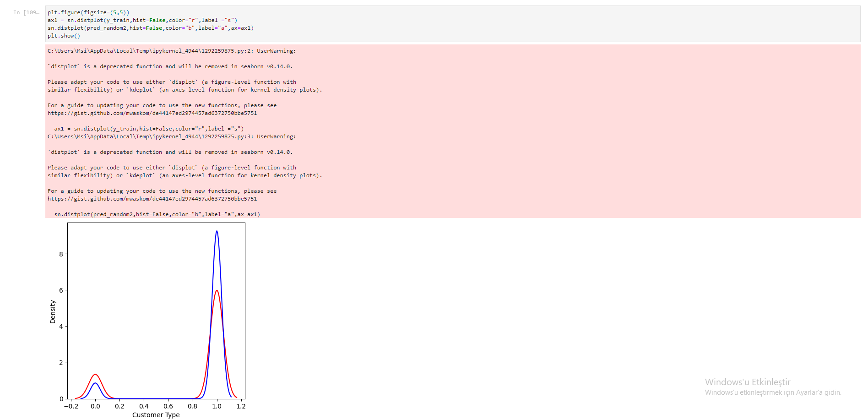Click the plt.show() line in the code
Image resolution: width=868 pixels, height=419 pixels.
click(64, 36)
